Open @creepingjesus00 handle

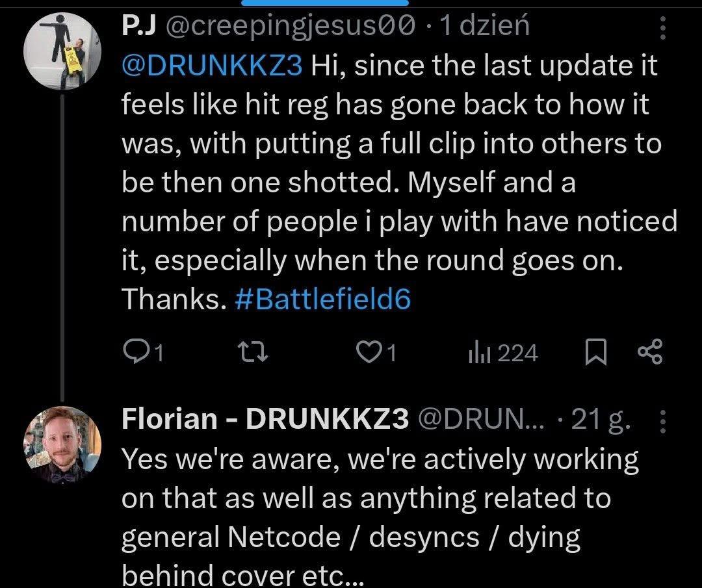(x=291, y=27)
